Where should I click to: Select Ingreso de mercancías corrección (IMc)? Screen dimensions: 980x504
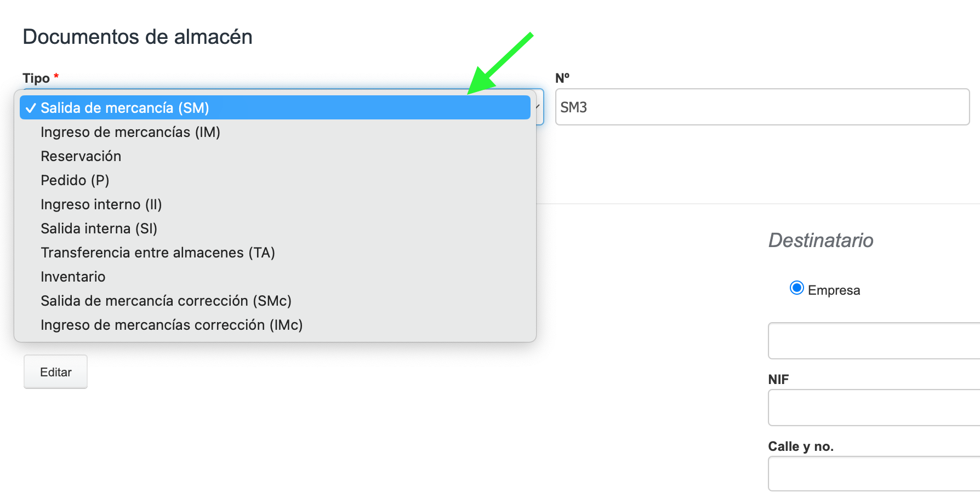172,325
